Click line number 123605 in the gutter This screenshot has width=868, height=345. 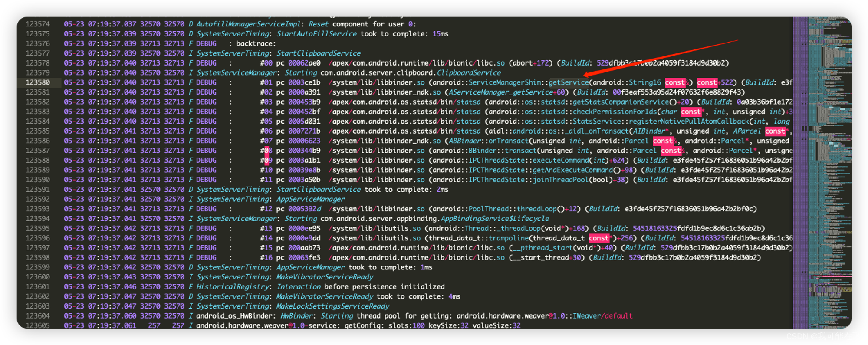click(38, 325)
